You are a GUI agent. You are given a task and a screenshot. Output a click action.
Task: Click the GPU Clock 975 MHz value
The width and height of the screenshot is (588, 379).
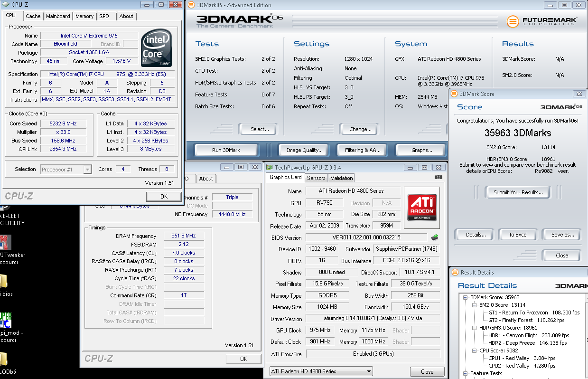coord(321,330)
